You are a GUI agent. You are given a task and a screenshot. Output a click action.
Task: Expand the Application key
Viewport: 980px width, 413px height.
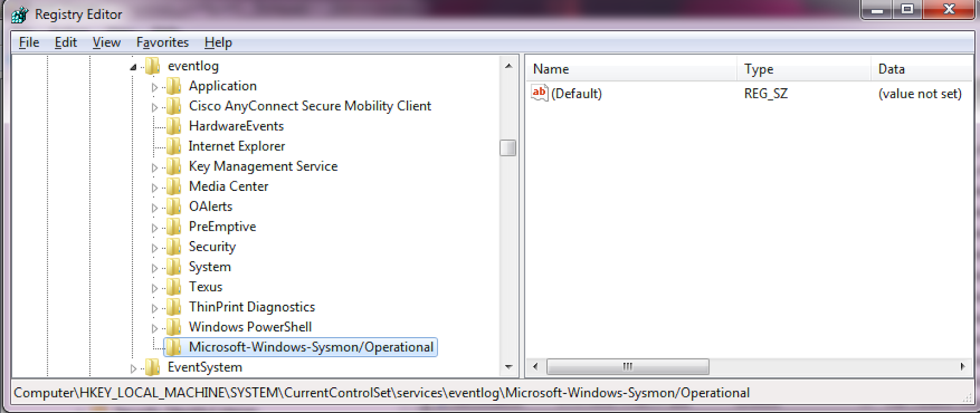[154, 87]
